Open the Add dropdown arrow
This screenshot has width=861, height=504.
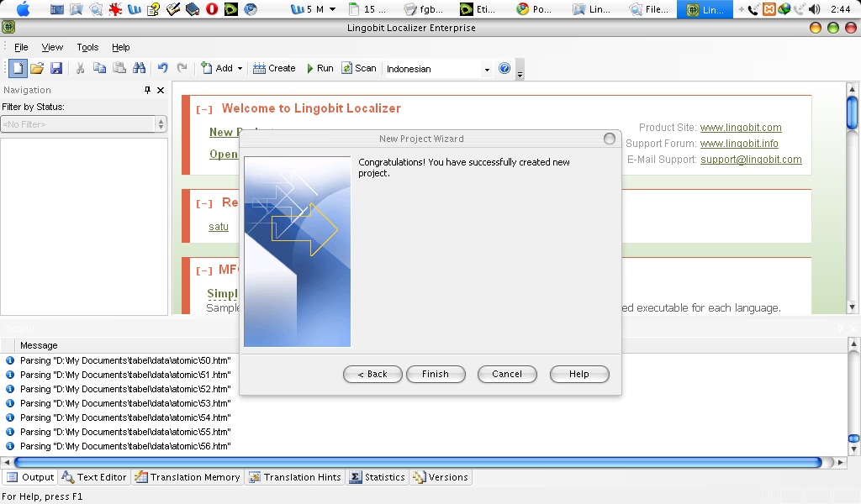point(240,69)
